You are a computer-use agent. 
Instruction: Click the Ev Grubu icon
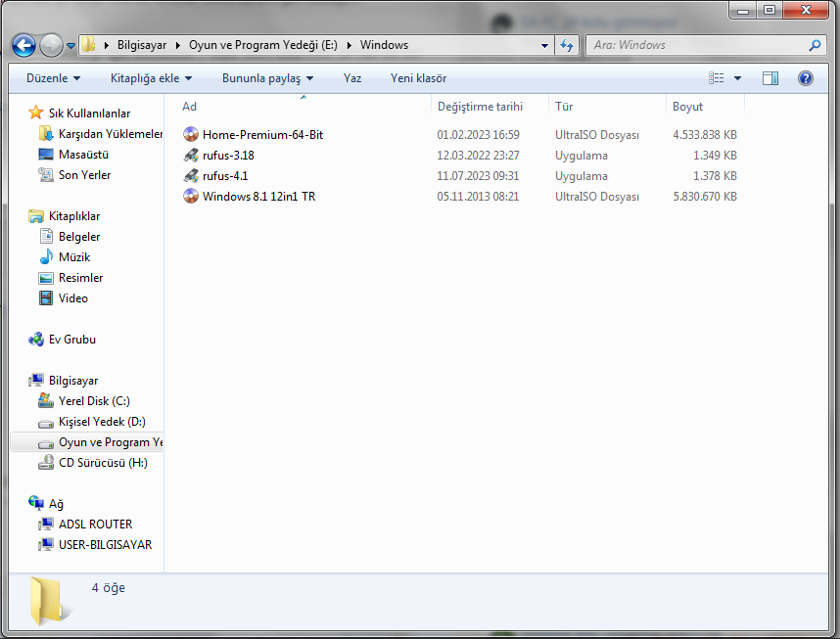point(36,339)
